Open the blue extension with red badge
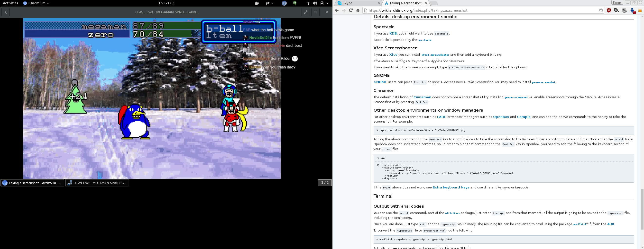 [x=632, y=11]
